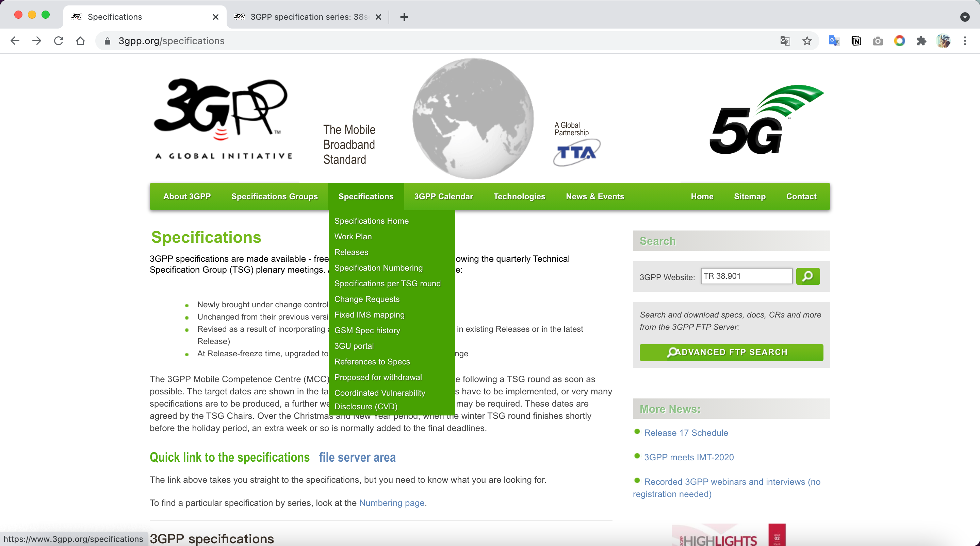980x546 pixels.
Task: Choose Specifications per TSG round
Action: pos(387,283)
